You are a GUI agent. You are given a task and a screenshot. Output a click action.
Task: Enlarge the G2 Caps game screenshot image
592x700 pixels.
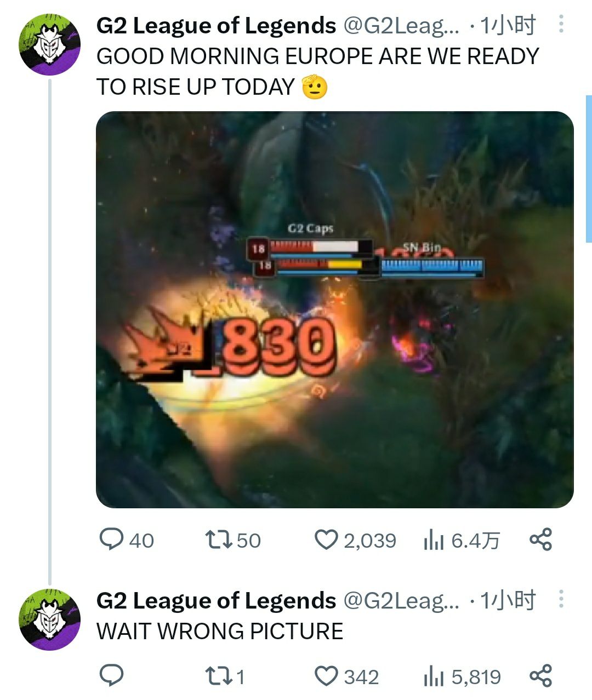(335, 309)
